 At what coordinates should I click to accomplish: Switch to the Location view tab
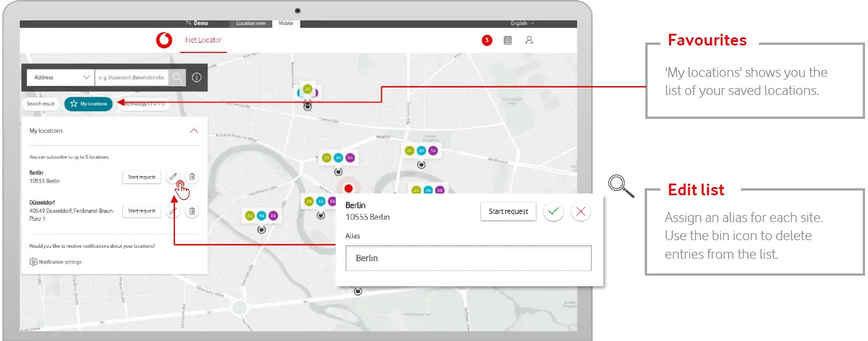pyautogui.click(x=251, y=23)
